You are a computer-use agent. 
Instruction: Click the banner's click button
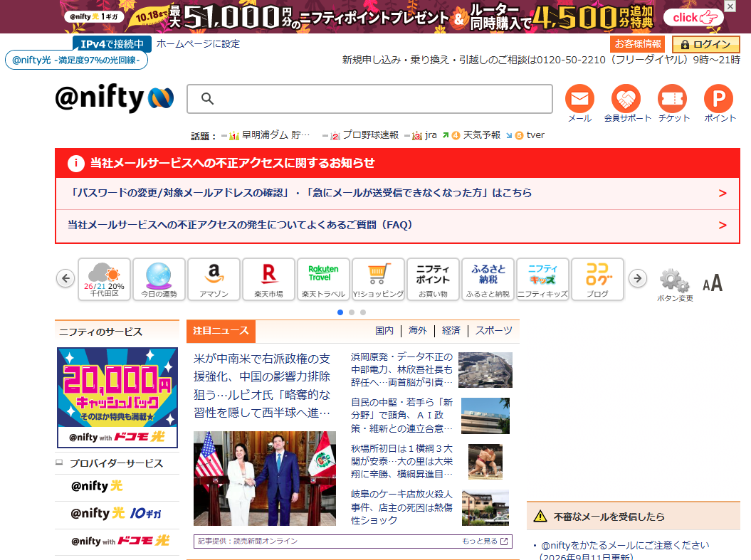click(693, 18)
